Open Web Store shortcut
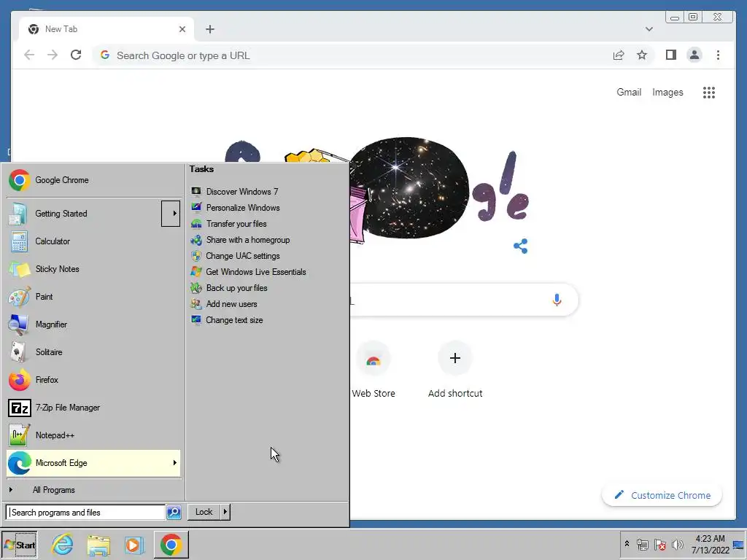The image size is (747, 560). (x=373, y=370)
